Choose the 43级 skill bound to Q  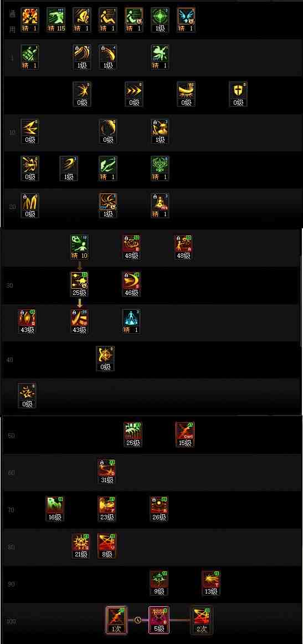coord(27,321)
